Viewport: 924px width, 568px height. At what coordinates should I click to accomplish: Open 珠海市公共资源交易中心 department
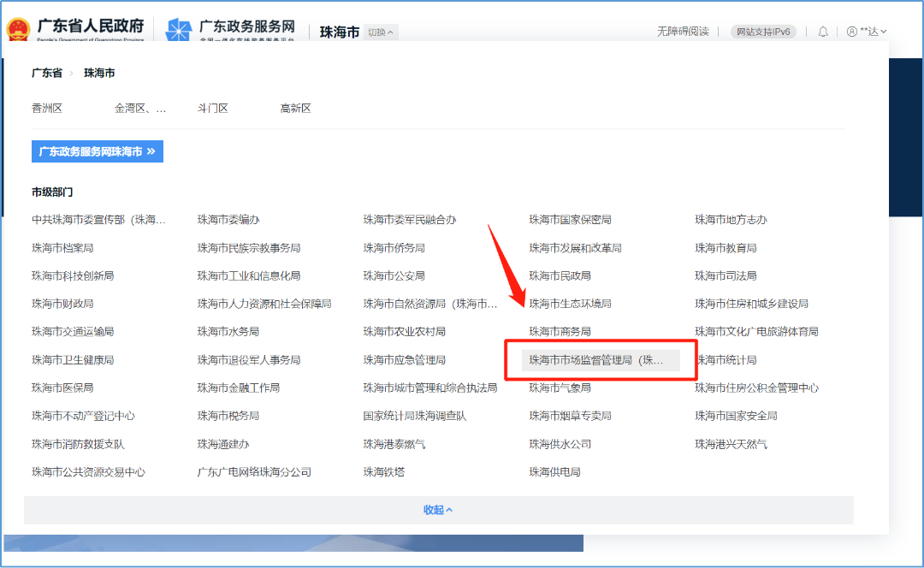[x=88, y=472]
